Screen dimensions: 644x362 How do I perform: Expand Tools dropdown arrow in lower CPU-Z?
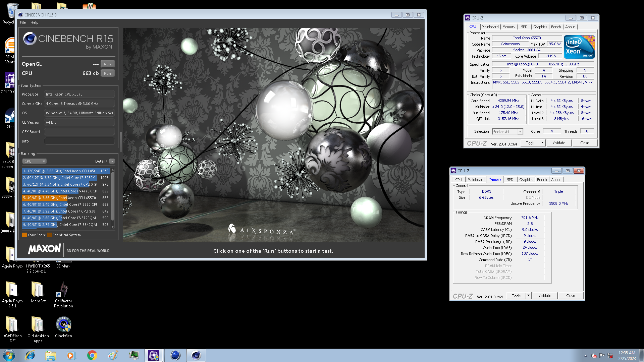[x=528, y=296]
